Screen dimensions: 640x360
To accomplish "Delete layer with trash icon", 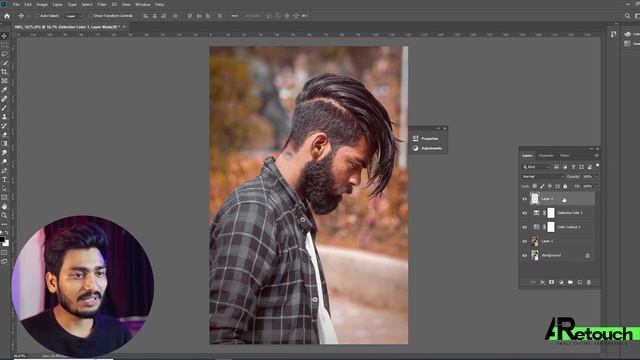I will tap(589, 282).
